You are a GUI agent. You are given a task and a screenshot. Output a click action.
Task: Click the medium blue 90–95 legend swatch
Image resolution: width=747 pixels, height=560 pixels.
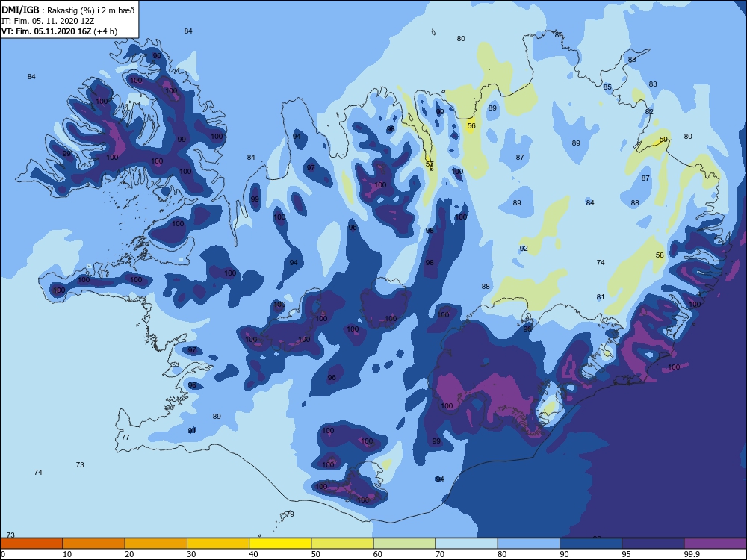pos(591,544)
